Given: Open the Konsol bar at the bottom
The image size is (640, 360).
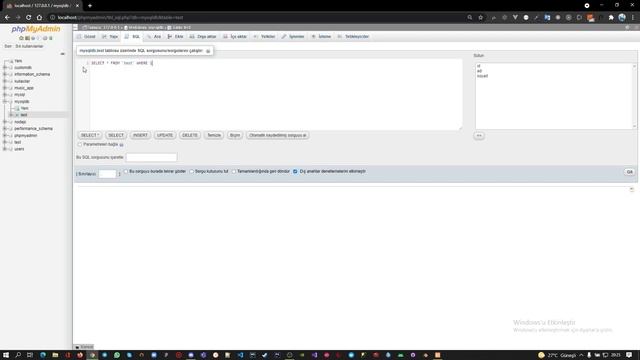Looking at the screenshot, I should 84,347.
